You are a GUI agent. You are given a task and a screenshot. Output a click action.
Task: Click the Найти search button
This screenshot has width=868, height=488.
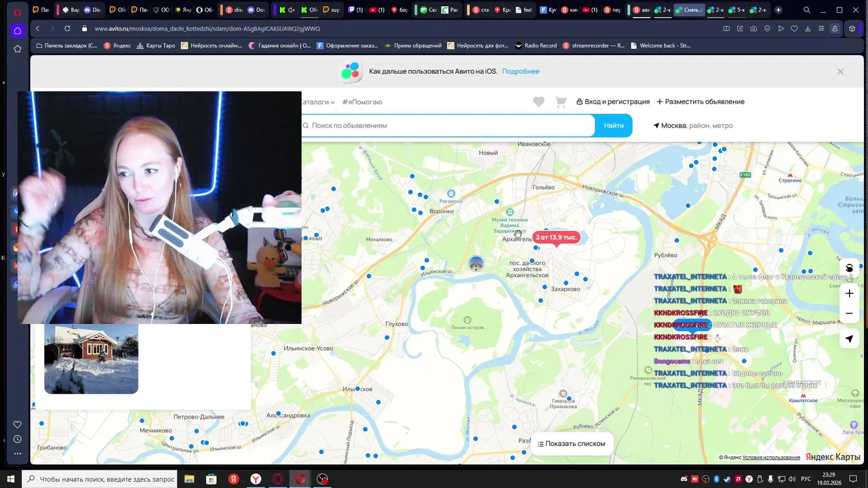click(614, 125)
